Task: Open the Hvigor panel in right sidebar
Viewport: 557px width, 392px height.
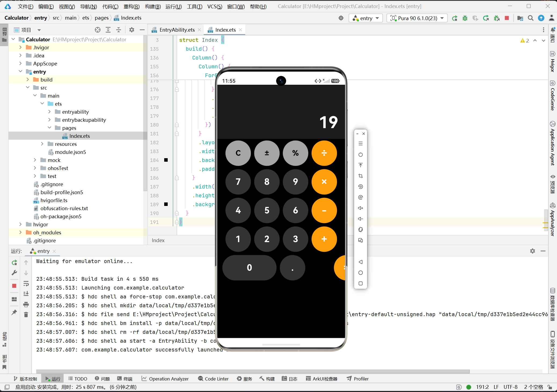Action: click(553, 61)
